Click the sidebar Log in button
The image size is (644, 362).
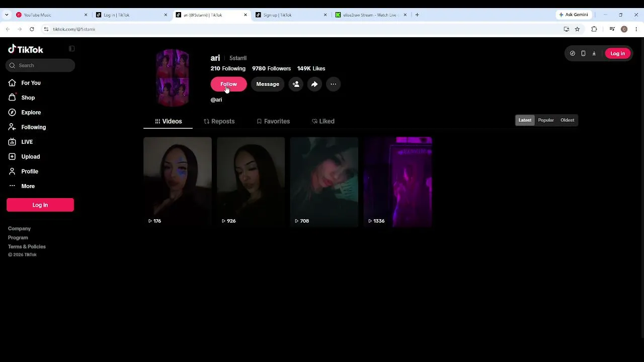click(x=40, y=205)
